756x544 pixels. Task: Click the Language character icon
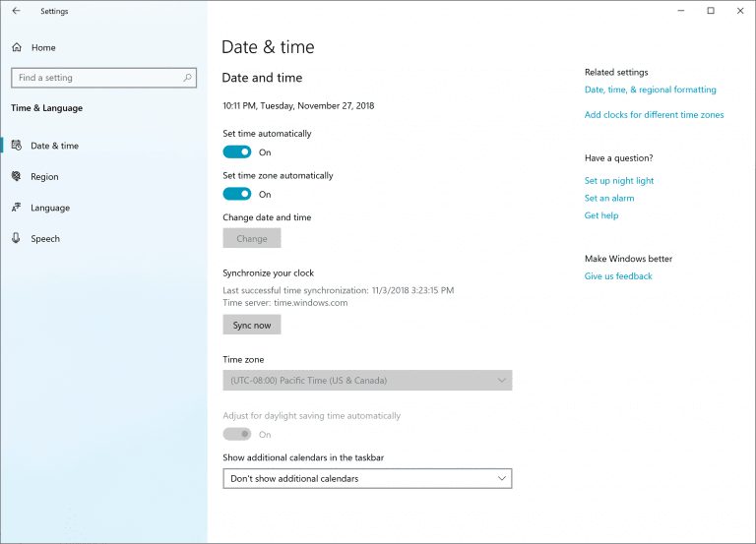point(16,208)
